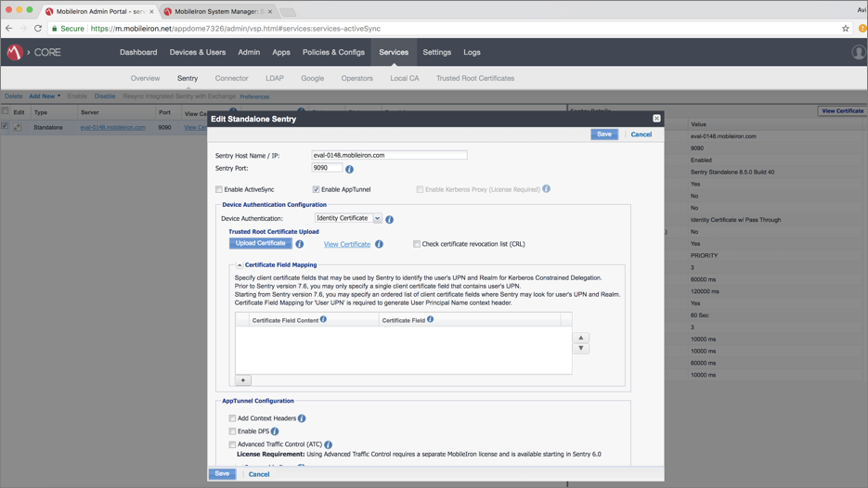Click info icon beside Advanced Traffic Control
Image resolution: width=868 pixels, height=488 pixels.
(x=329, y=444)
